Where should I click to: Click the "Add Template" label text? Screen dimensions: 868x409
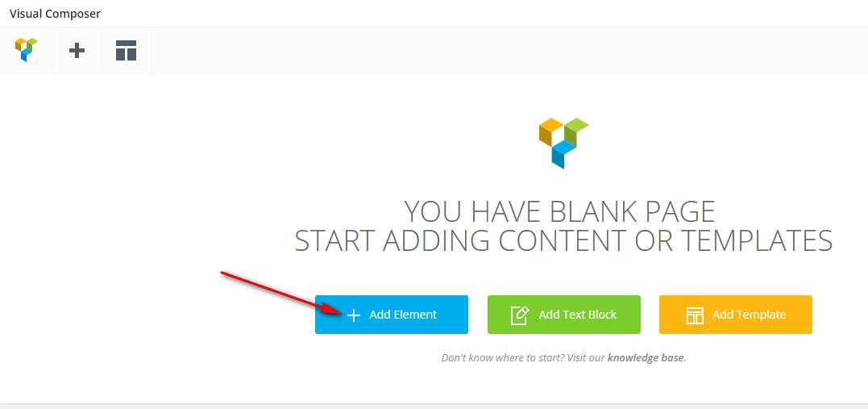coord(749,315)
